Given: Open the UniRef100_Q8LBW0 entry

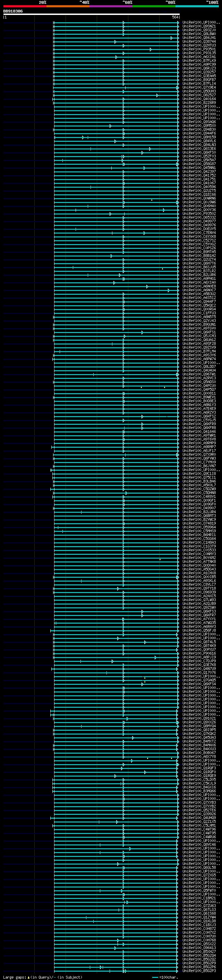Looking at the screenshot, I should (x=199, y=34).
